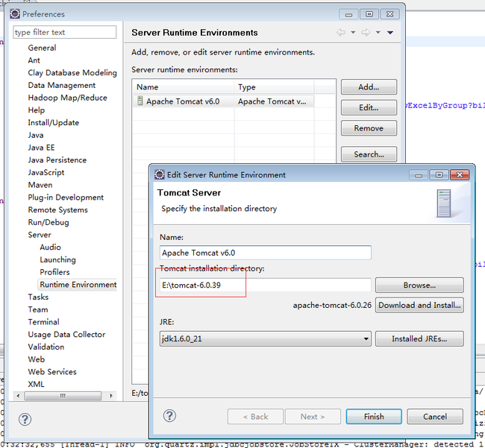485x448 pixels.
Task: Select Java Persistence preference
Action: click(57, 160)
